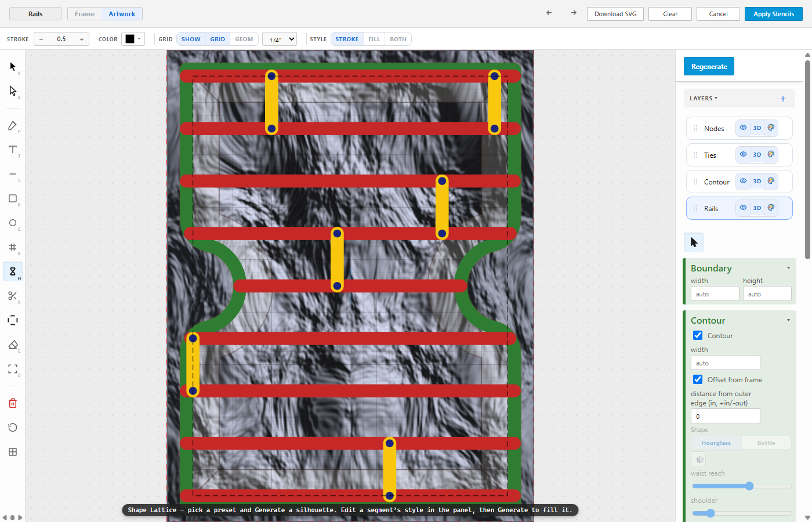Open the stroke color dropdown

[x=133, y=39]
